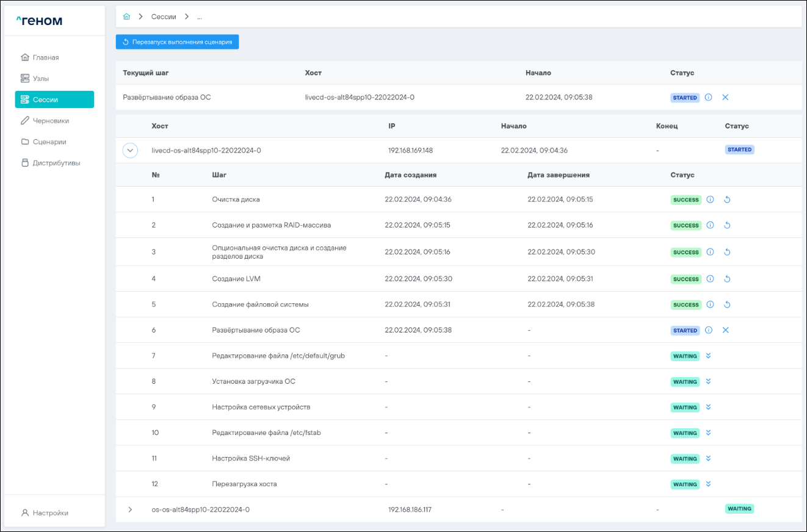Cancel step 6 Развёртывание образа ОС
This screenshot has height=532, width=807.
point(726,330)
